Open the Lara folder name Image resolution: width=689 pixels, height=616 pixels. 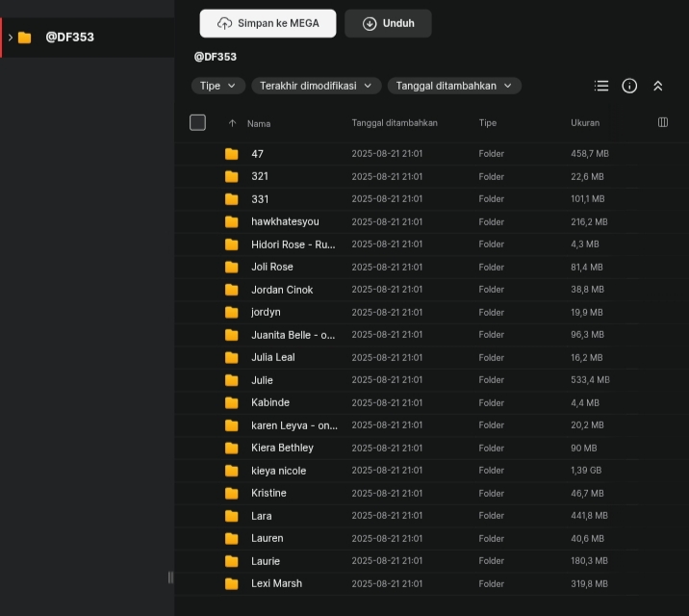262,516
